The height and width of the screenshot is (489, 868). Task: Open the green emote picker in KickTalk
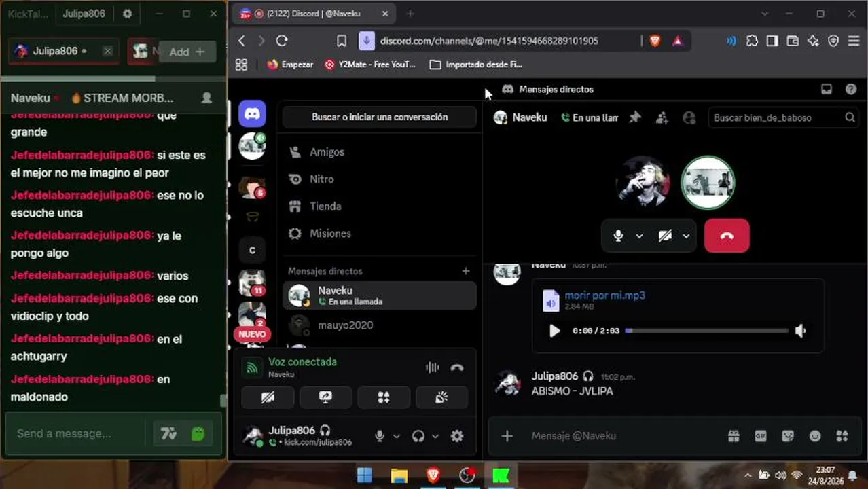(x=198, y=433)
